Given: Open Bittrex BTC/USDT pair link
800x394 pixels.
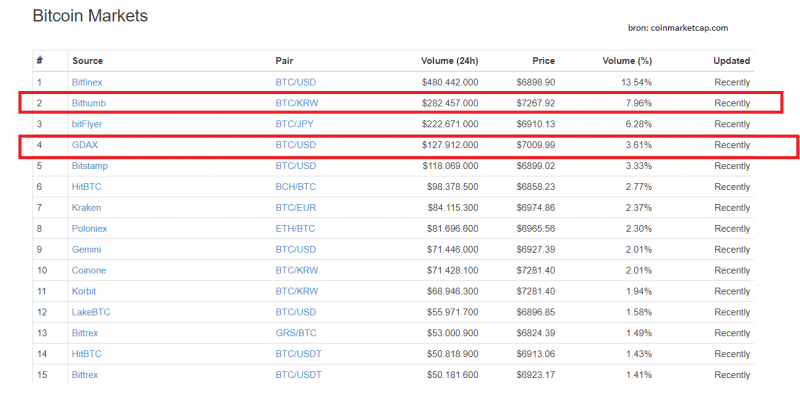Looking at the screenshot, I should click(x=298, y=375).
